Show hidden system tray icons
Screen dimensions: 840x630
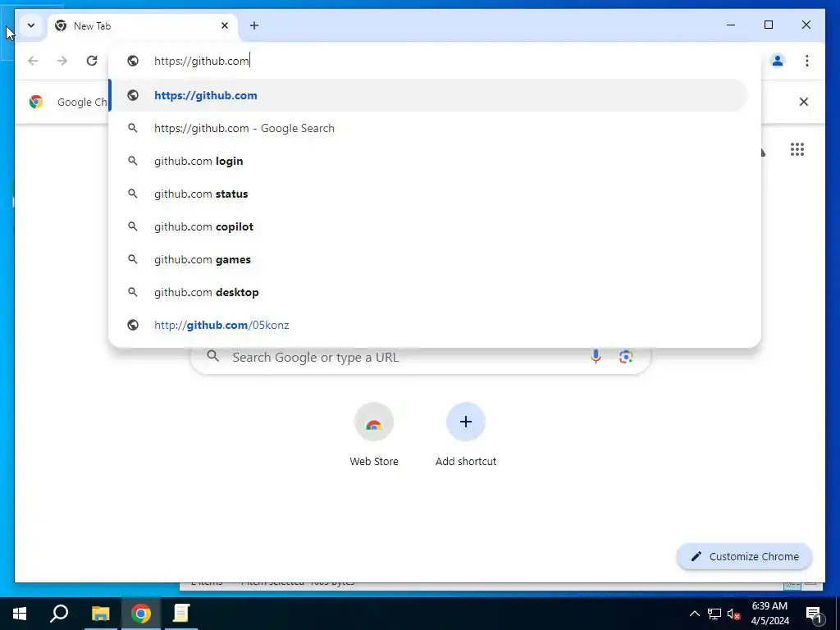pyautogui.click(x=694, y=614)
